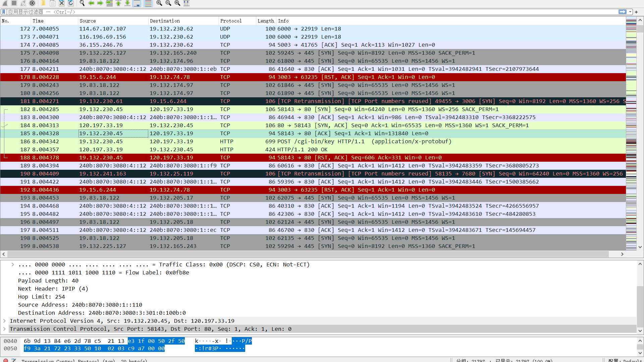Screen dimensions: 644x362
Task: Go to specified packet icon
Action: tap(109, 3)
